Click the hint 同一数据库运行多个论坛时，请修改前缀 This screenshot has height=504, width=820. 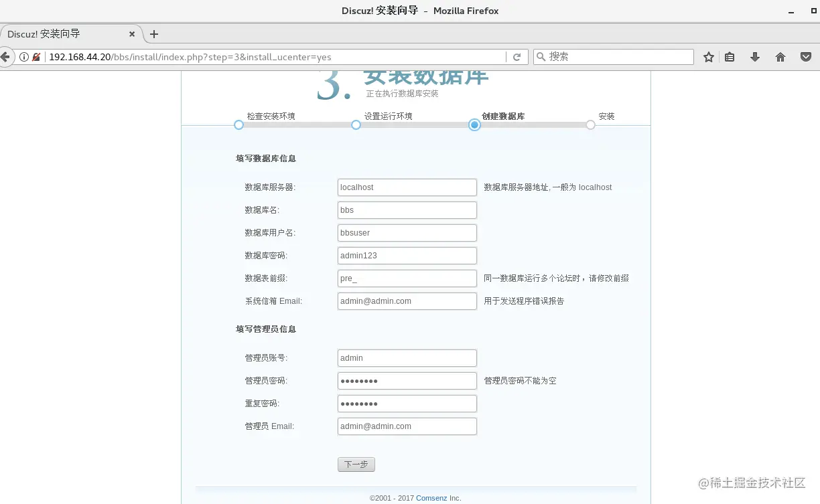556,278
